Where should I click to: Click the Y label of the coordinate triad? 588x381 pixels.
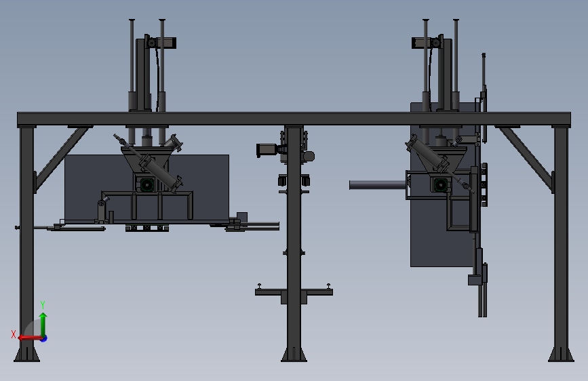[42, 304]
